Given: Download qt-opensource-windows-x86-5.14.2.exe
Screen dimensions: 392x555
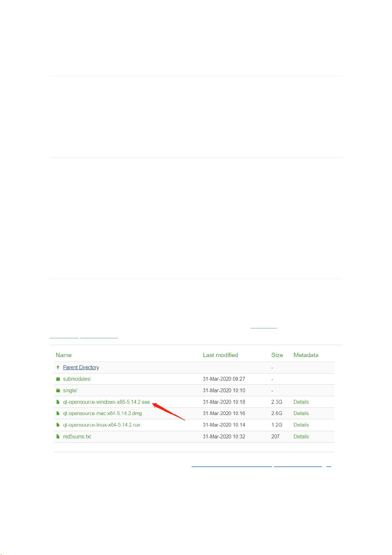Looking at the screenshot, I should (x=106, y=402).
